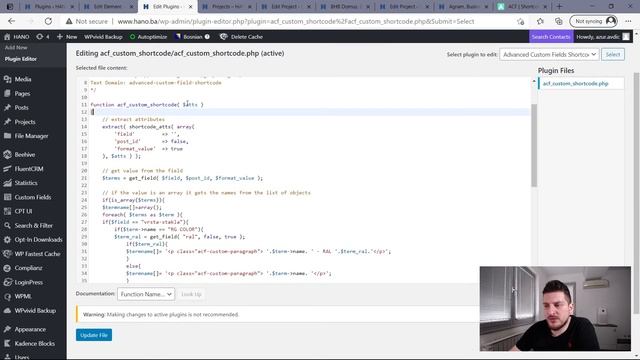
Task: Open the Pages menu in sidebar
Action: pos(22,93)
